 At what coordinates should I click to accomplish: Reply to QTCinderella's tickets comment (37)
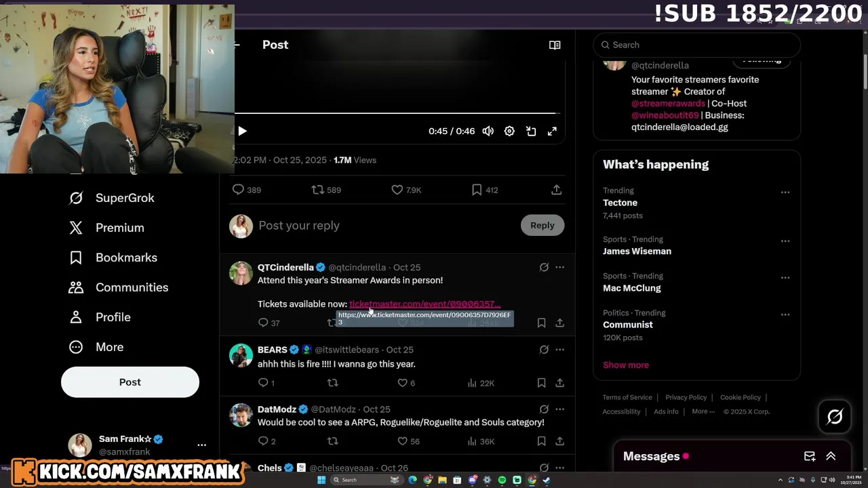click(269, 323)
